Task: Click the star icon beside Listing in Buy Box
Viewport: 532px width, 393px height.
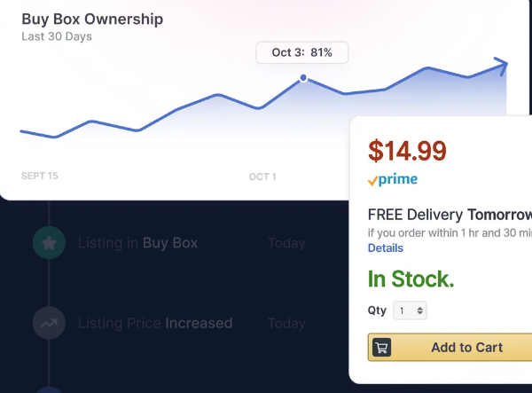Action: coord(49,242)
